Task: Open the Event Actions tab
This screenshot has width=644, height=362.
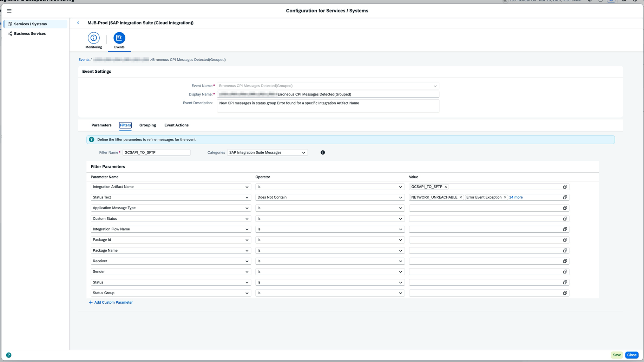Action: coord(176,125)
